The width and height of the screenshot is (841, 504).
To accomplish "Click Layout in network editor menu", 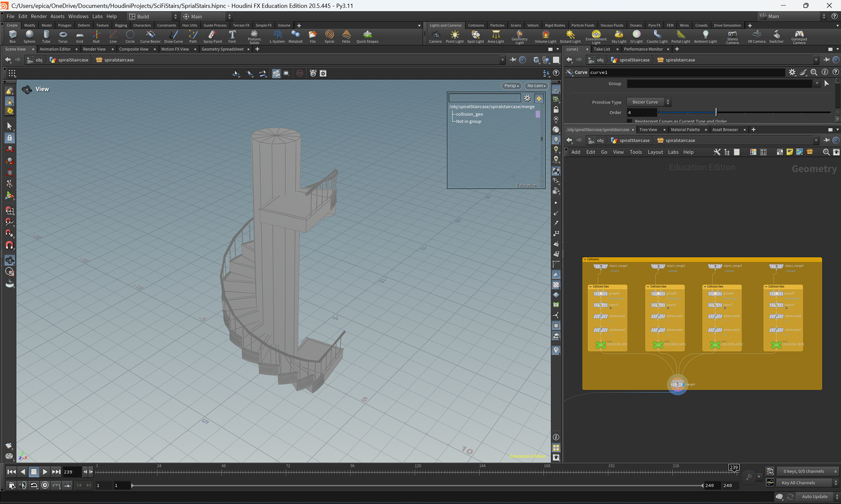I will click(x=655, y=152).
